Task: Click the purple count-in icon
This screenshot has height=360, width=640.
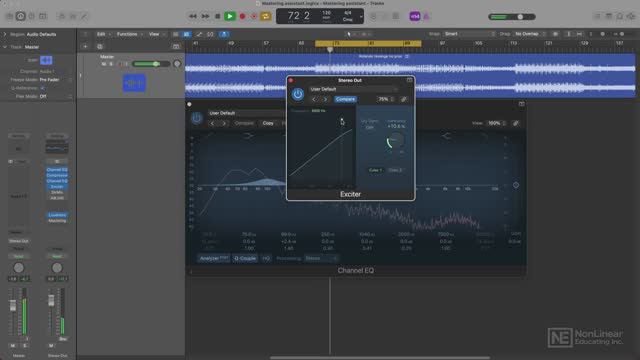Action: 415,16
